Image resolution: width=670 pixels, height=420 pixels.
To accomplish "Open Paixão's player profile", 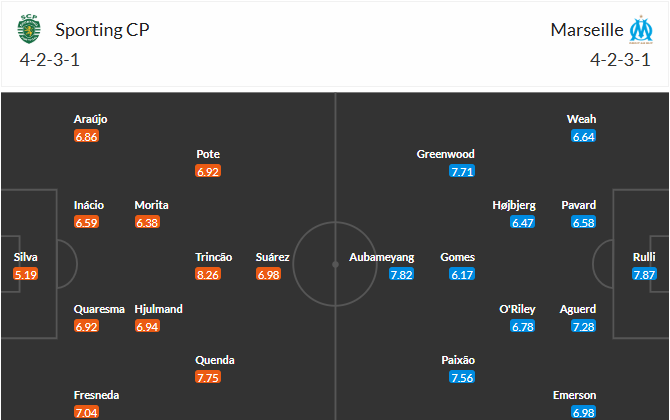I will point(458,360).
